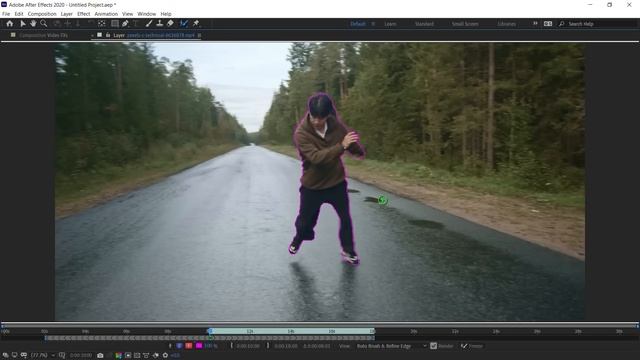Image resolution: width=640 pixels, height=360 pixels.
Task: Switch to the Learn workspace
Action: (x=390, y=24)
